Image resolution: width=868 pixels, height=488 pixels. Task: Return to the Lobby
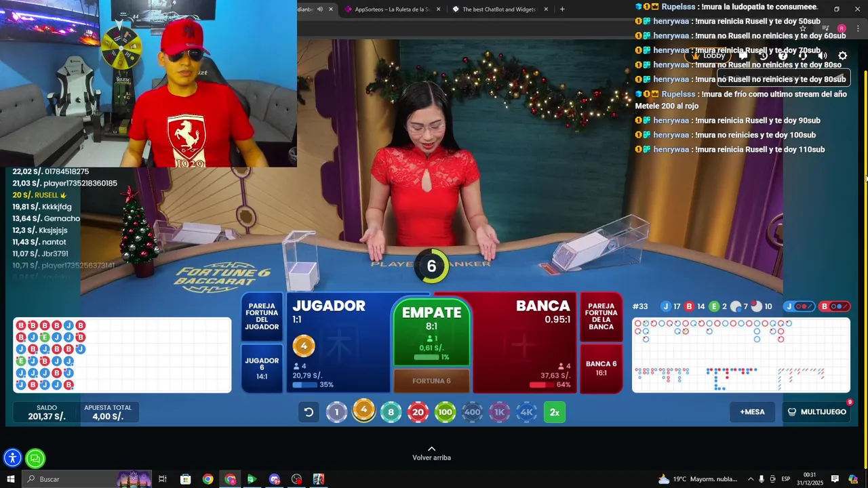(707, 56)
